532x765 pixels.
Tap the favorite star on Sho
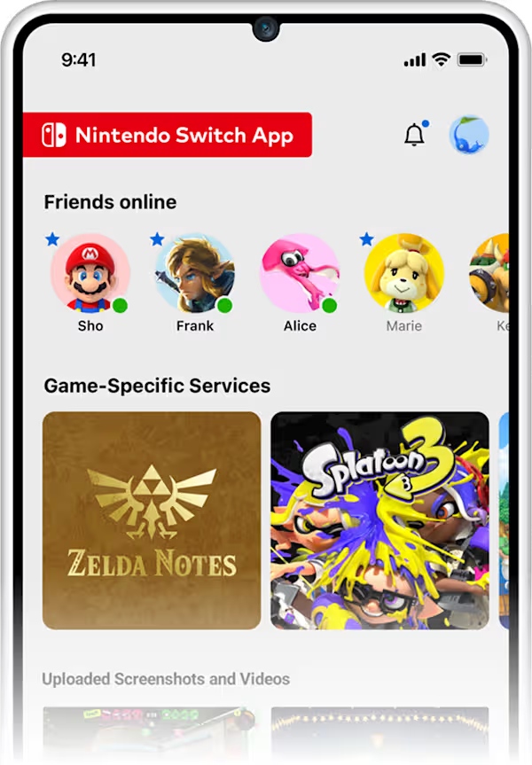coord(52,239)
